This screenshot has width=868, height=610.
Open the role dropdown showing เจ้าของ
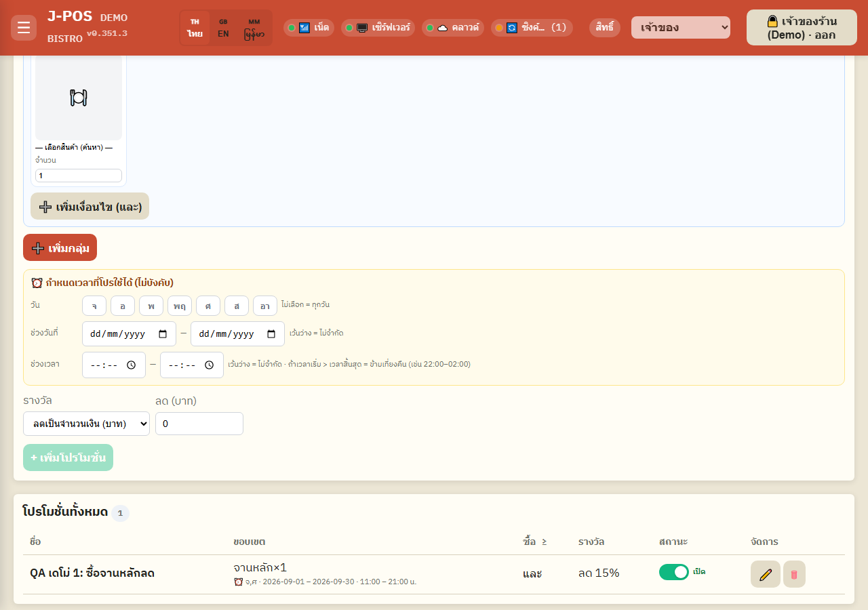tap(681, 28)
